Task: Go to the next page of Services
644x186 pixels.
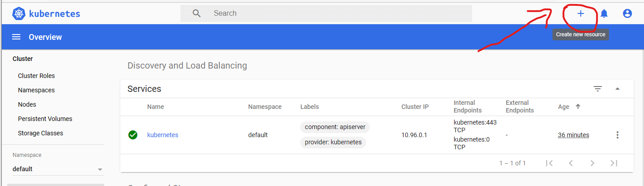Action: click(592, 163)
